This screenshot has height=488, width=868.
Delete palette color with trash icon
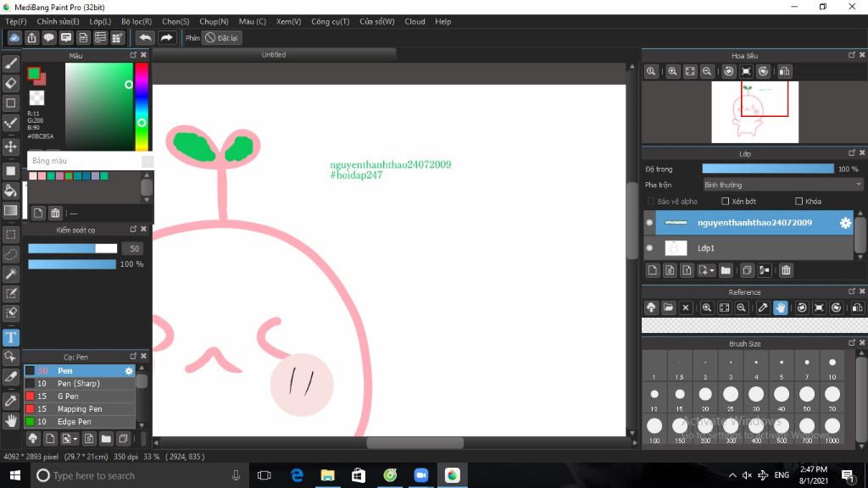55,213
